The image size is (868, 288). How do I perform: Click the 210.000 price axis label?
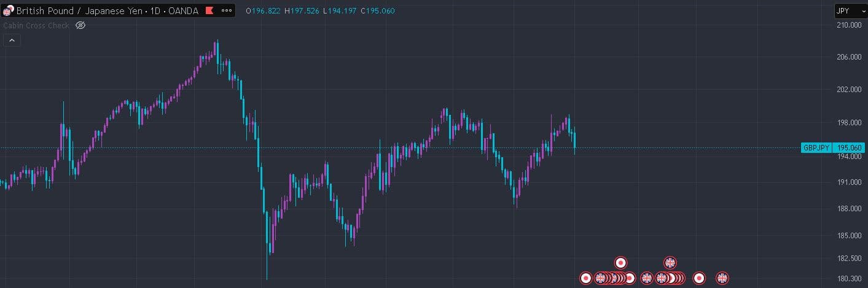850,25
